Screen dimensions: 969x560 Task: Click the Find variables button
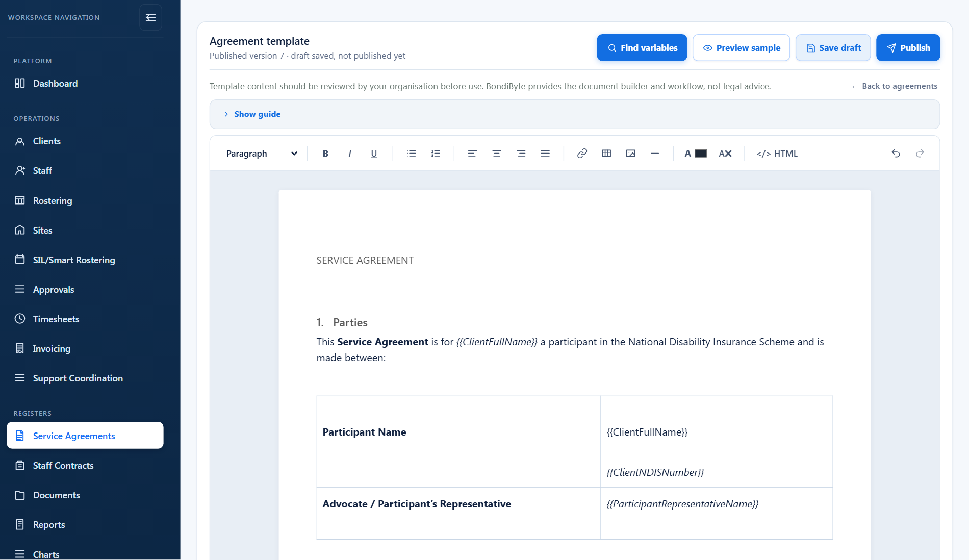tap(642, 48)
